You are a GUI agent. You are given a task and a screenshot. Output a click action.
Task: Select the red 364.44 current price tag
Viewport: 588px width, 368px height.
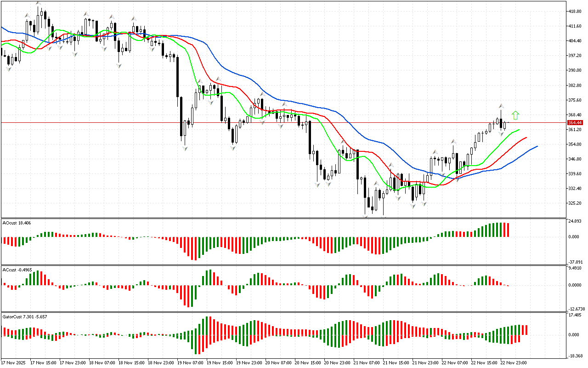click(x=575, y=123)
